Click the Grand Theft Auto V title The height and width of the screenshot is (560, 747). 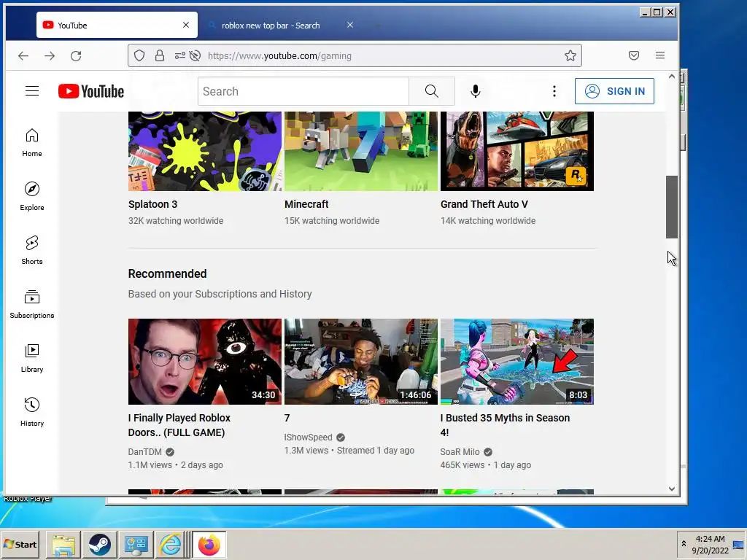coord(484,204)
